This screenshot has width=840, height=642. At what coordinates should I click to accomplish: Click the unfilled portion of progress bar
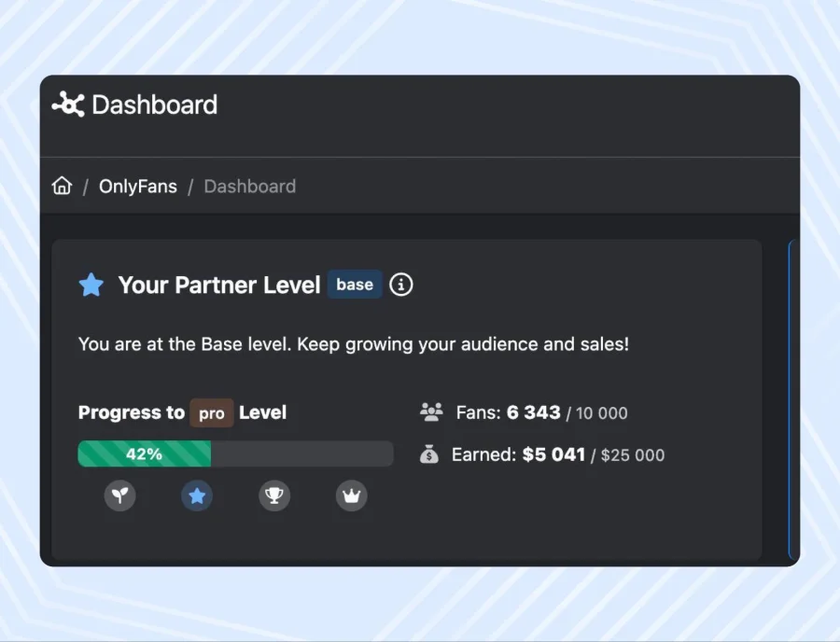[x=301, y=454]
